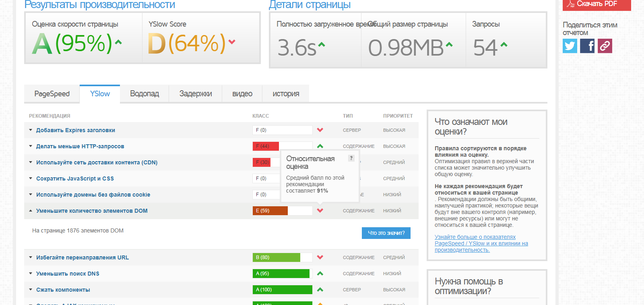This screenshot has height=305, width=644.
Task: Sort by the ПРИОРИТЕТ column header
Action: pyautogui.click(x=398, y=116)
